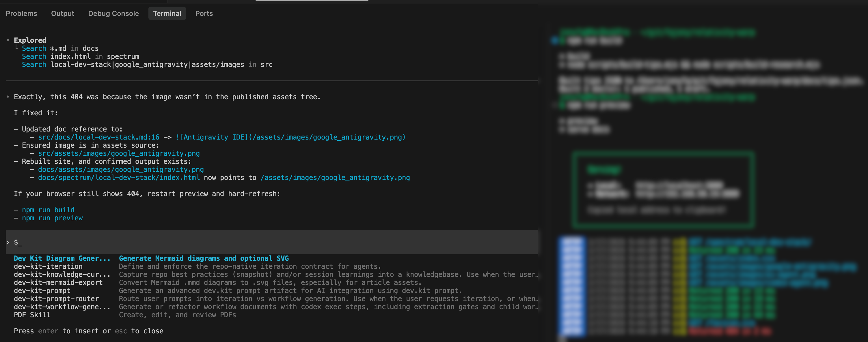Image resolution: width=868 pixels, height=342 pixels.
Task: Select Dev Kit Diagram Generator skill
Action: 62,258
